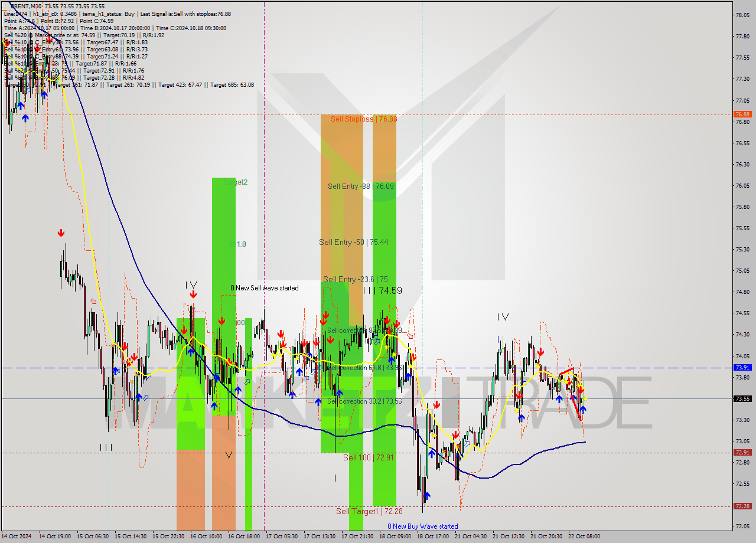Click the 73.30 price axis label
756x543 pixels.
pos(743,420)
